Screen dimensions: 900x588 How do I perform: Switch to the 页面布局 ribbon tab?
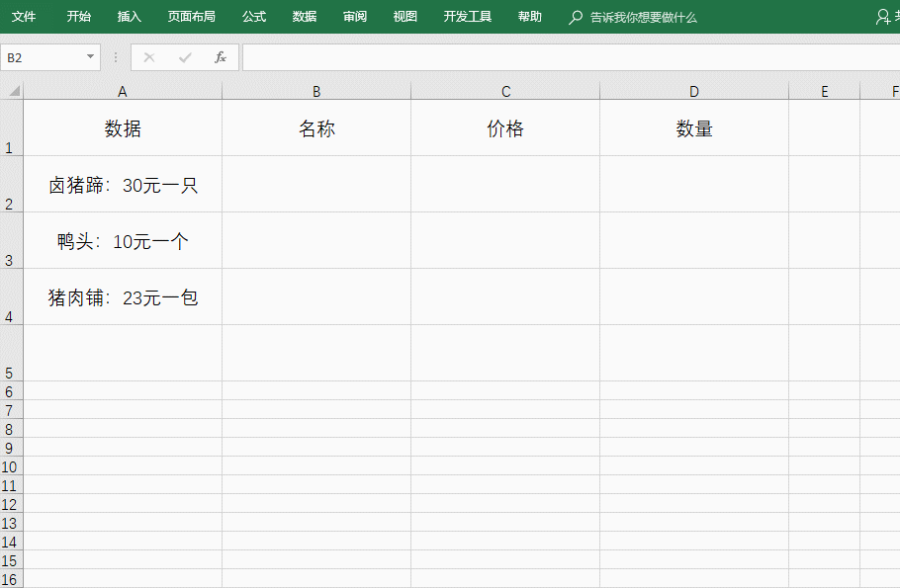[x=192, y=17]
